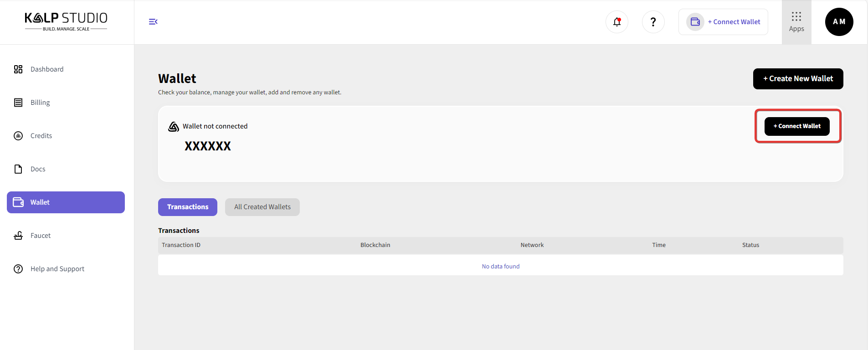Click the wallet icon in top header
Viewport: 868px width, 350px height.
pyautogui.click(x=695, y=22)
